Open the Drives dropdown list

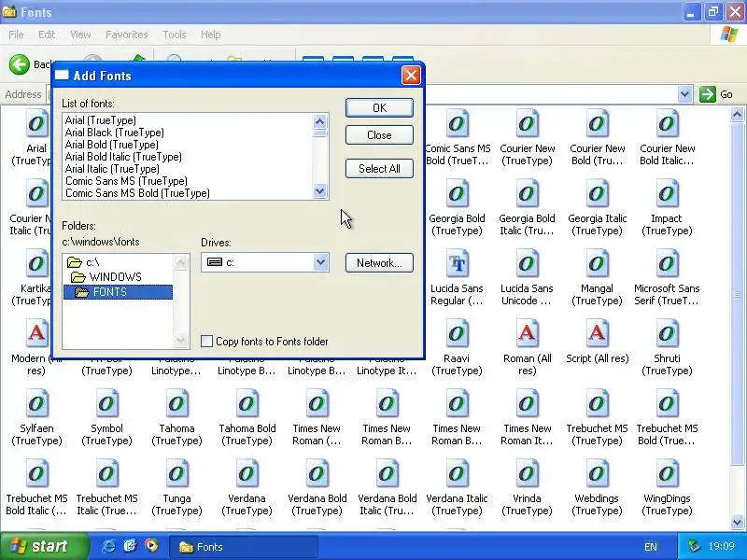point(320,262)
